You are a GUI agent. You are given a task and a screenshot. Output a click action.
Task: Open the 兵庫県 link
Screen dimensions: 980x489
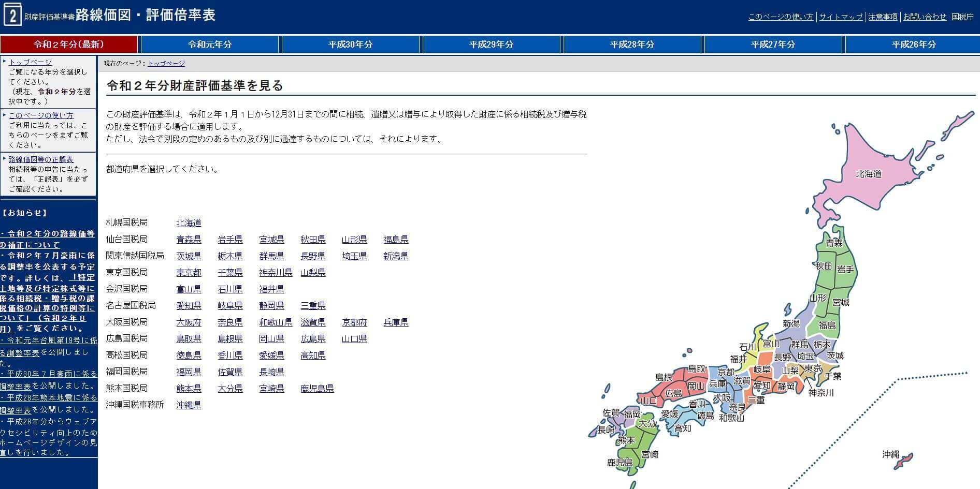(396, 322)
